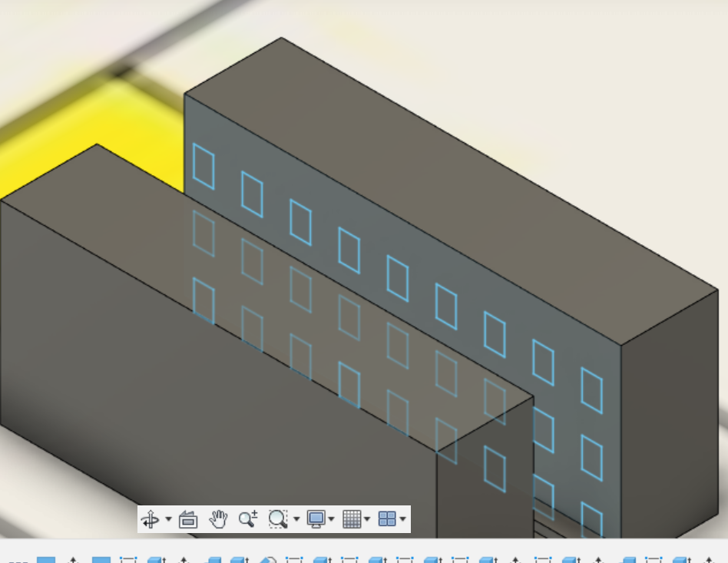Click the Look At camera icon
The height and width of the screenshot is (563, 728).
[x=188, y=519]
